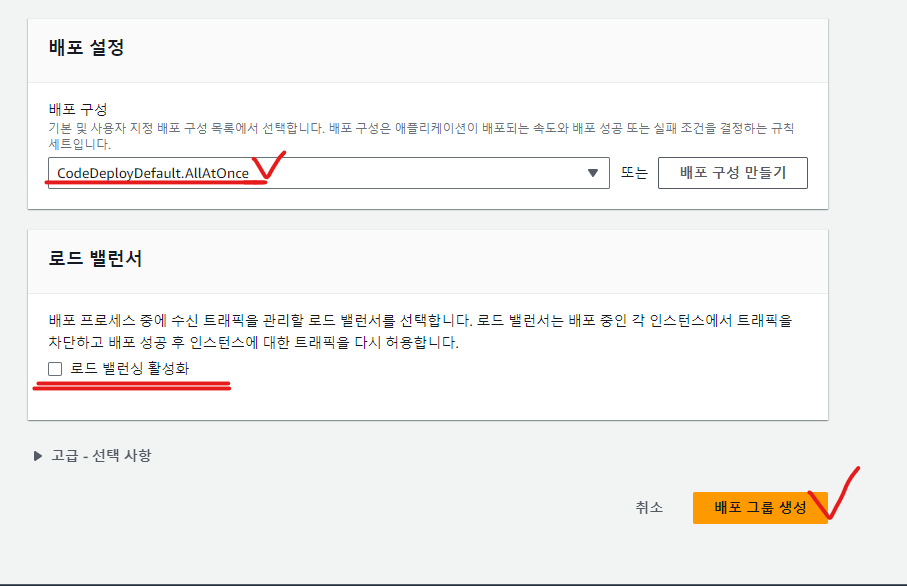This screenshot has width=907, height=586.
Task: Click the 배포 구성 만들기 button
Action: pyautogui.click(x=732, y=173)
